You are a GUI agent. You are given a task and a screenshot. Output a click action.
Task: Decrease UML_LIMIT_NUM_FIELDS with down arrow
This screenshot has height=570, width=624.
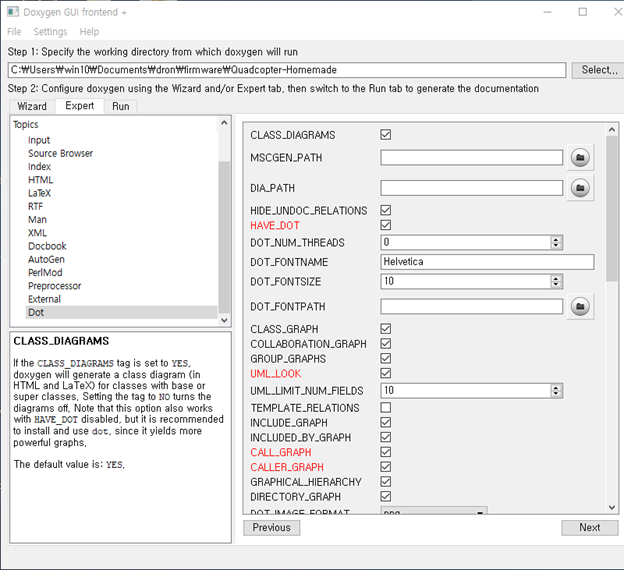click(x=556, y=394)
